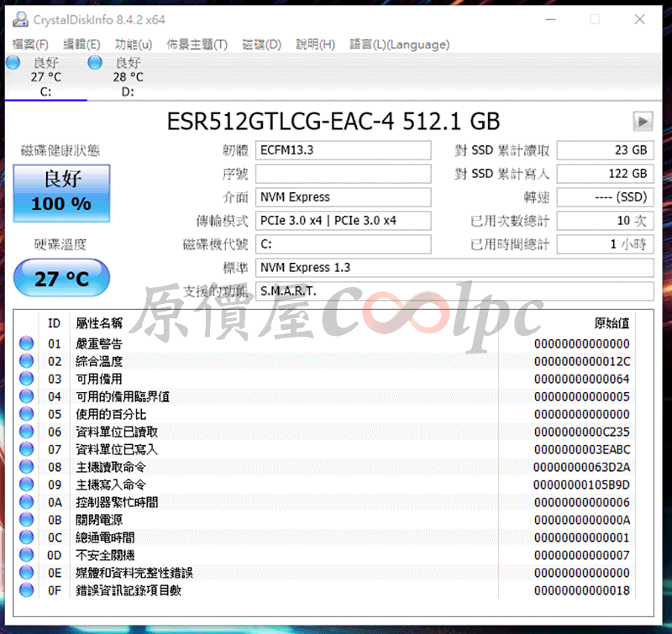Click status orb for 0D 不安全關機

coord(27,555)
